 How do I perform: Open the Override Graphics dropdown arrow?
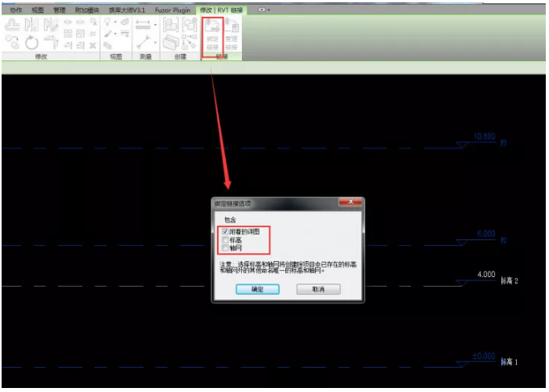(x=115, y=34)
